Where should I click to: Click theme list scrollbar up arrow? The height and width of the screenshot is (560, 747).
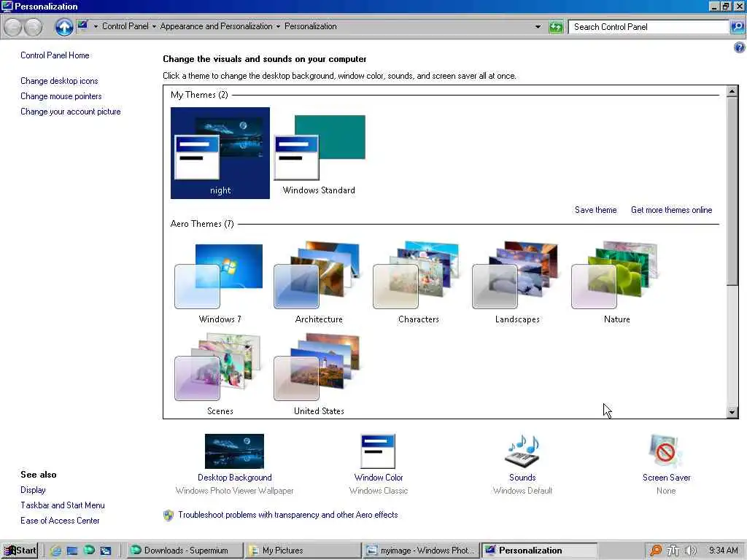[x=732, y=91]
